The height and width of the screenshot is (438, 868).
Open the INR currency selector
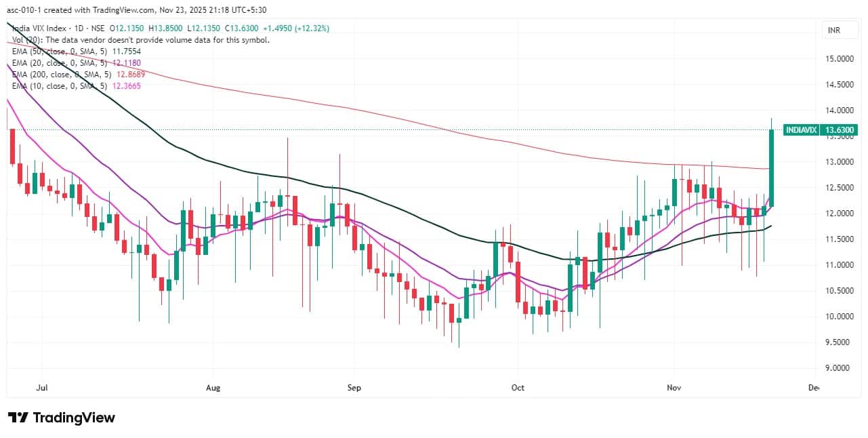(x=834, y=31)
